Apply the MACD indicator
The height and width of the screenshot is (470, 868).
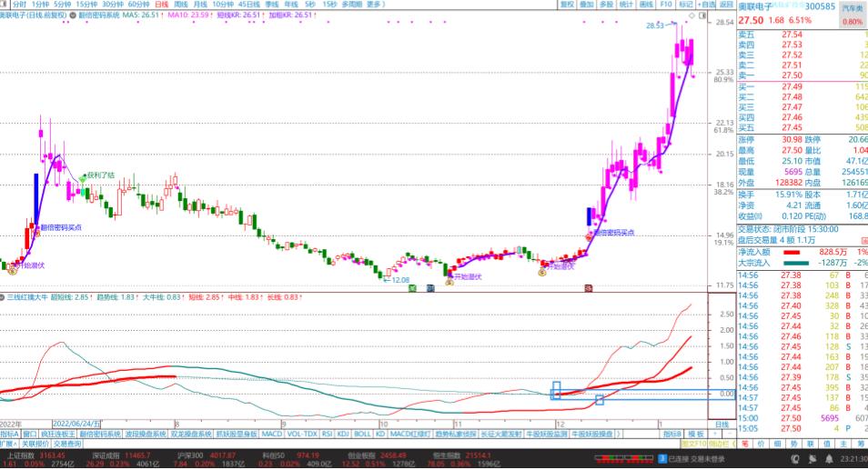(x=272, y=434)
